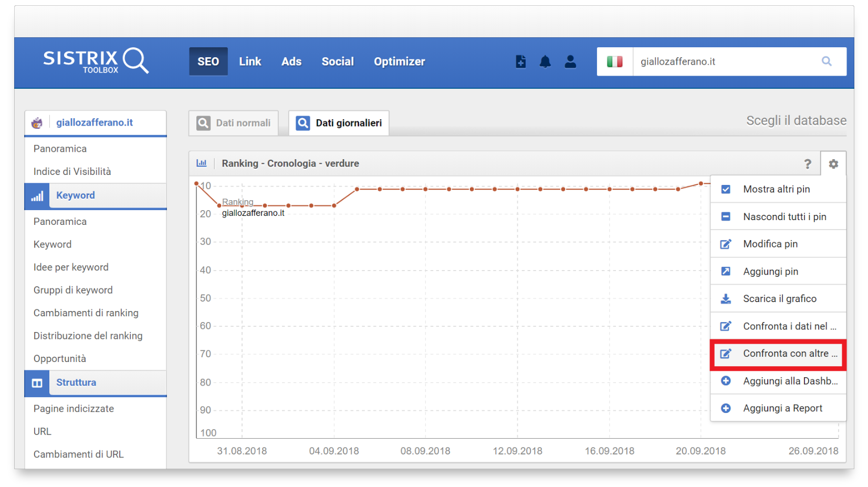Click the giallozafferano.it favicon in sidebar
Viewport: 868px width, 487px height.
[37, 123]
